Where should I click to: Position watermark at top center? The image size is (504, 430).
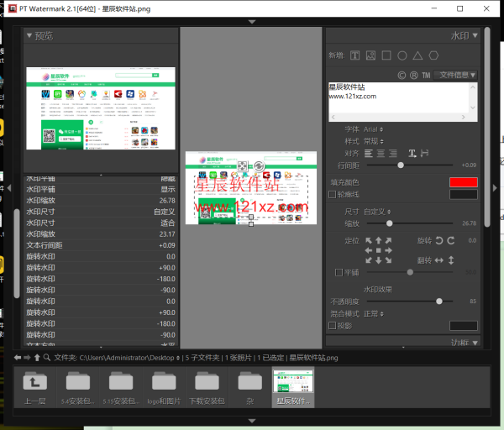click(379, 240)
